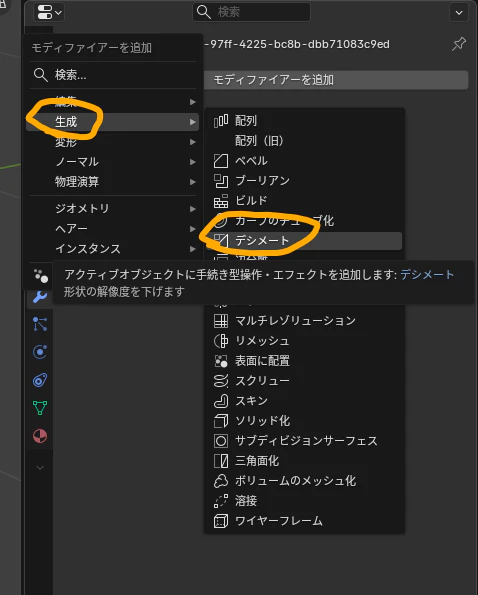This screenshot has height=595, width=478.
Task: Click the 検索 search field at the top
Action: (252, 12)
